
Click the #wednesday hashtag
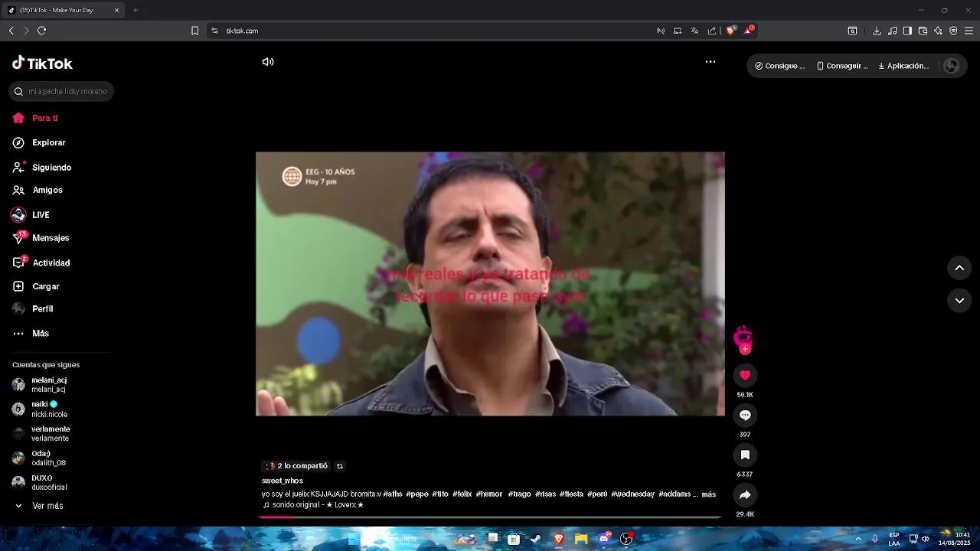tap(632, 494)
